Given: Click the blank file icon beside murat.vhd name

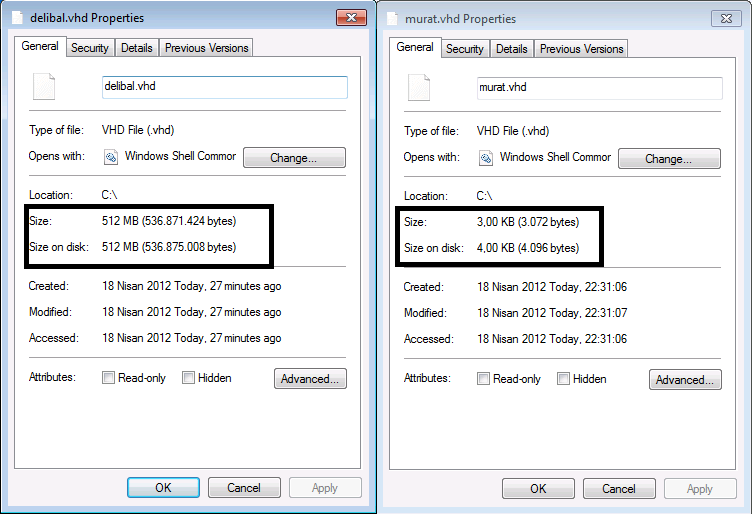Looking at the screenshot, I should pos(418,87).
